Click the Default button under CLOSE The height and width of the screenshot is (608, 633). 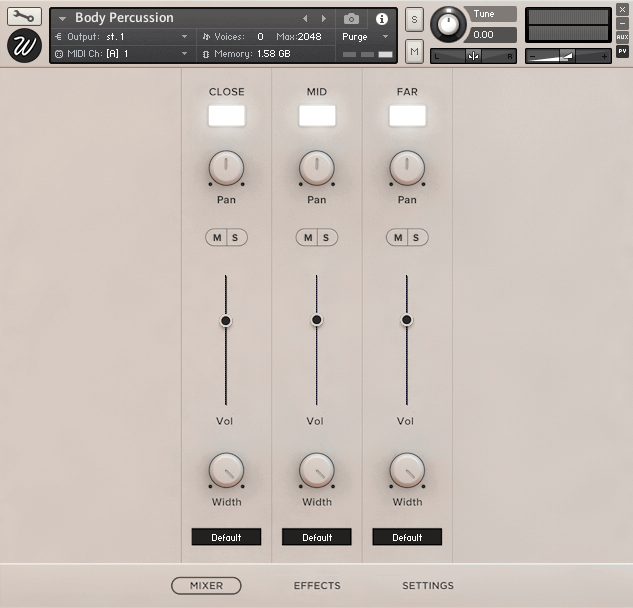pyautogui.click(x=226, y=537)
